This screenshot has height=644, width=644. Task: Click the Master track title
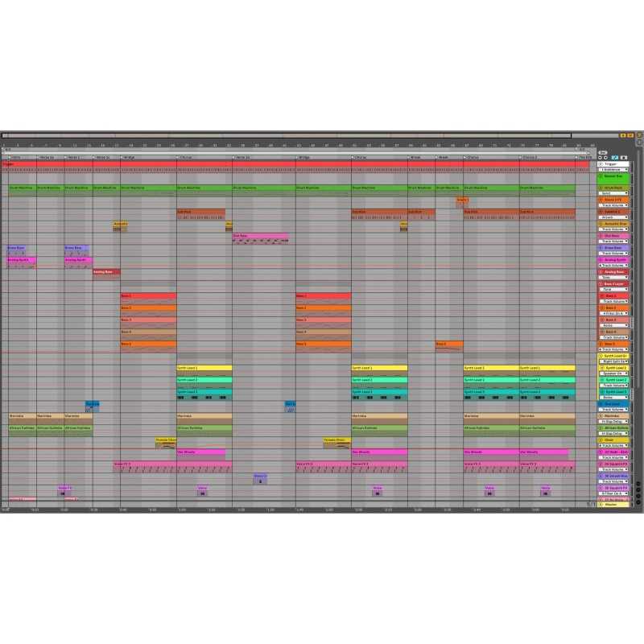612,504
